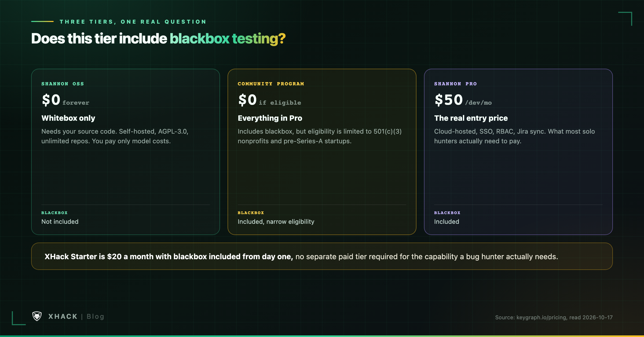This screenshot has width=644, height=337.
Task: Click the Blog label in footer
Action: tap(95, 317)
